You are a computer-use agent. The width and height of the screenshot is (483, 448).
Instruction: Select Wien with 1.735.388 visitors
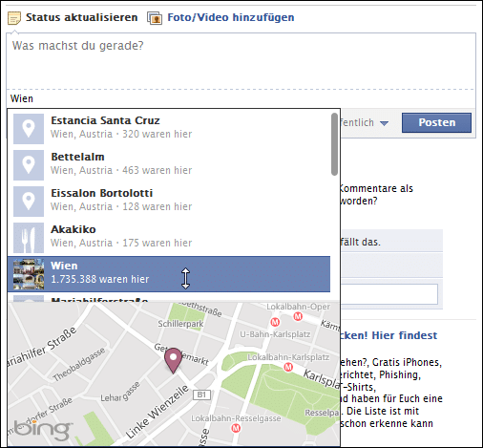169,274
